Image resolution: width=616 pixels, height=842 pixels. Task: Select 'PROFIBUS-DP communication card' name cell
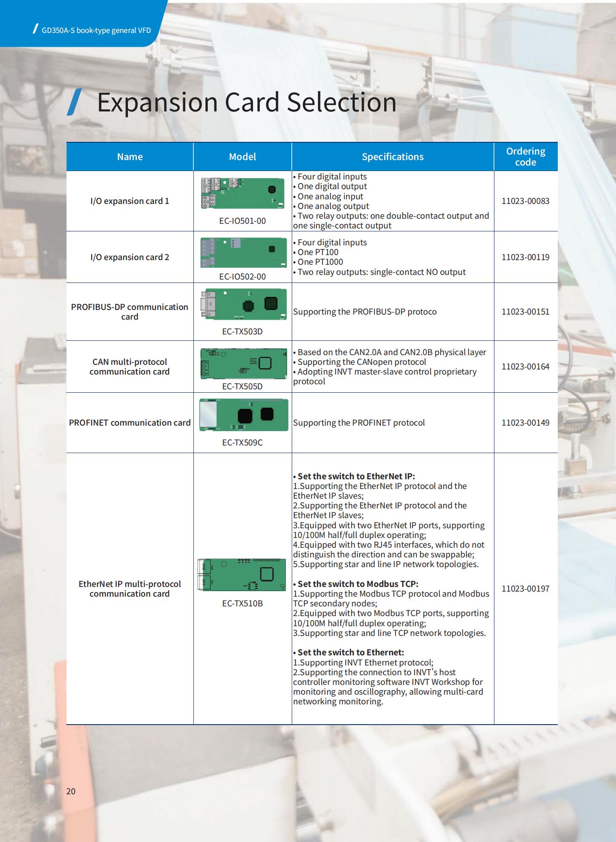coord(130,312)
